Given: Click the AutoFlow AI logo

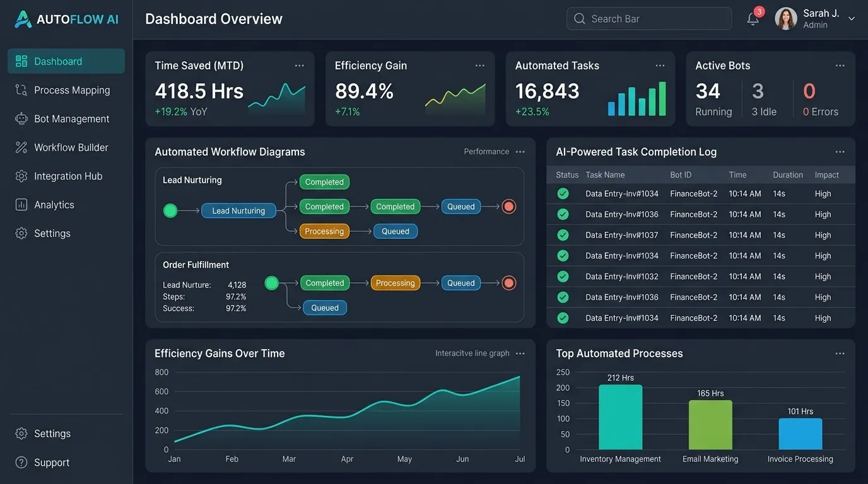Looking at the screenshot, I should pyautogui.click(x=66, y=19).
